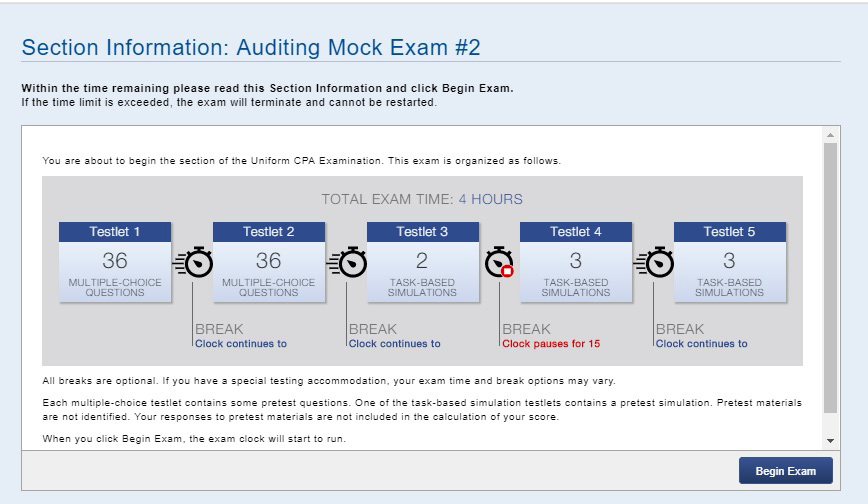Select the Testlet 1 header

115,232
